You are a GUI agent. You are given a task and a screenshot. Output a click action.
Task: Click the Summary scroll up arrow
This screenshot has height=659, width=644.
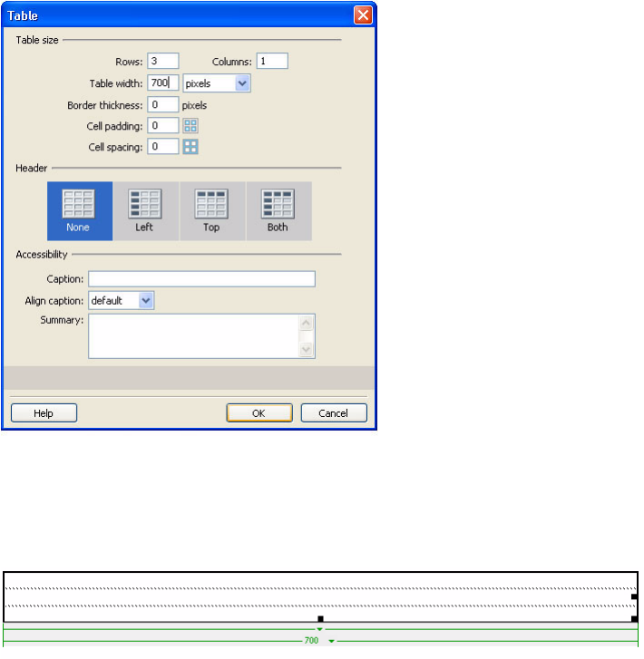click(x=307, y=325)
